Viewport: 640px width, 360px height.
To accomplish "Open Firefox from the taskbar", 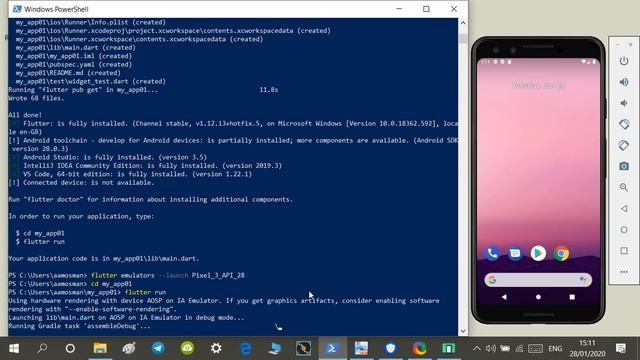I will [419, 348].
